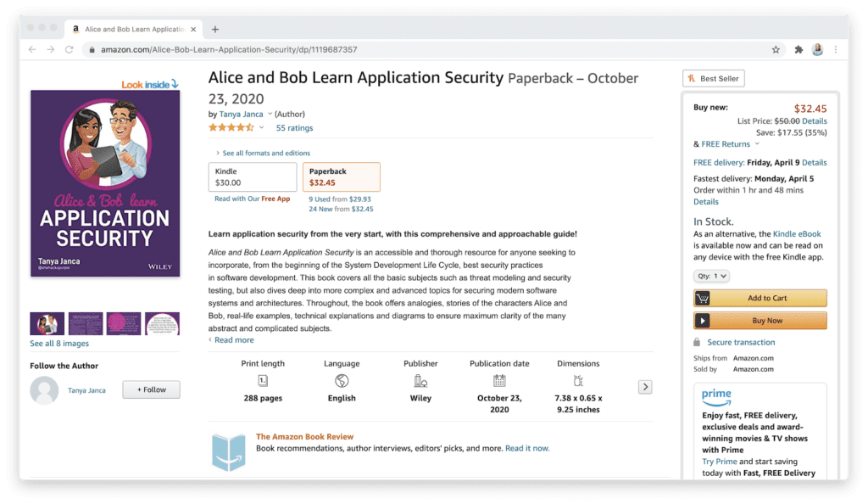This screenshot has height=504, width=868.
Task: Click the Publication date calendar icon
Action: click(499, 380)
